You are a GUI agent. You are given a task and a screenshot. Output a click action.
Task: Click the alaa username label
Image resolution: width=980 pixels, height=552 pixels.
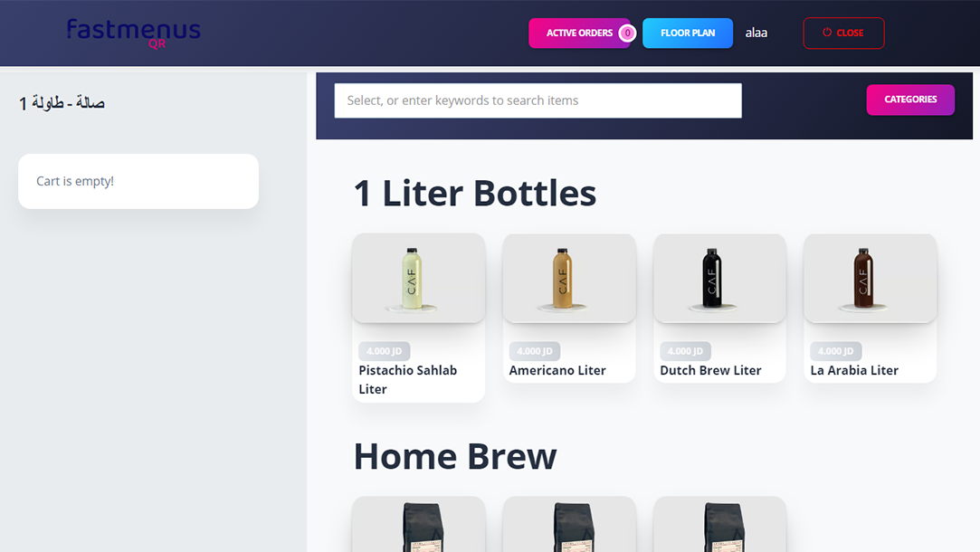(x=756, y=33)
